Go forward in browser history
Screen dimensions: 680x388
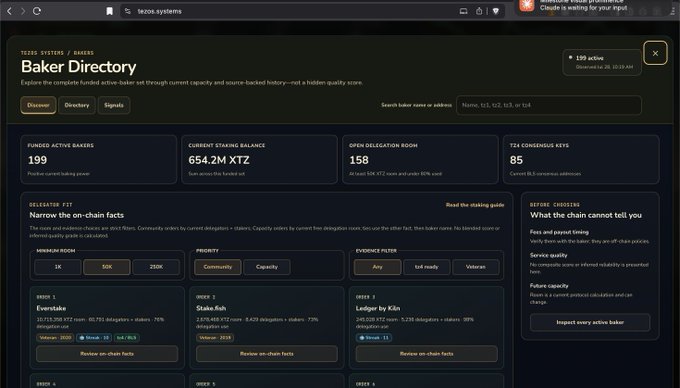[23, 11]
